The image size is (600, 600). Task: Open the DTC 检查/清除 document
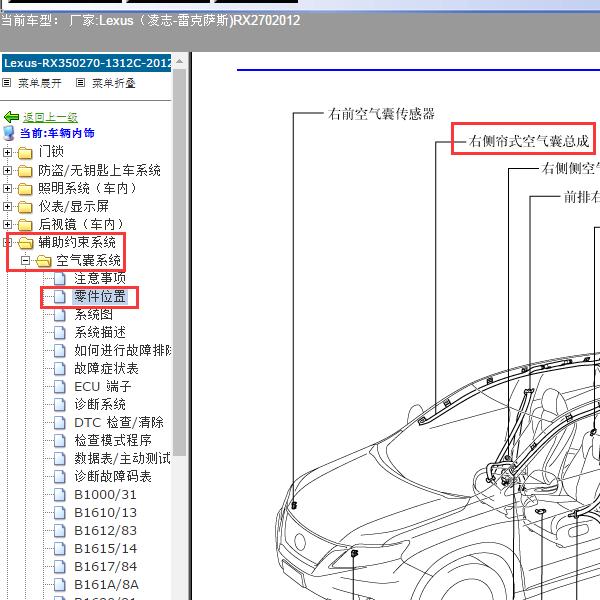click(119, 422)
